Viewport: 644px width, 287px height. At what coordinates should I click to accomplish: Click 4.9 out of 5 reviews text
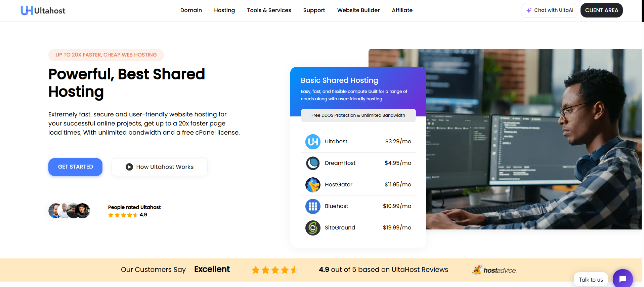(383, 270)
